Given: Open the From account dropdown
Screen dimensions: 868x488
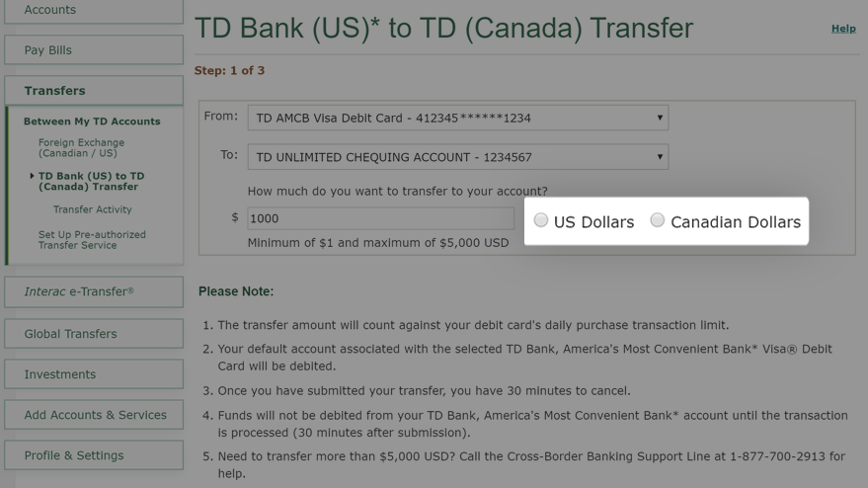Looking at the screenshot, I should 458,118.
